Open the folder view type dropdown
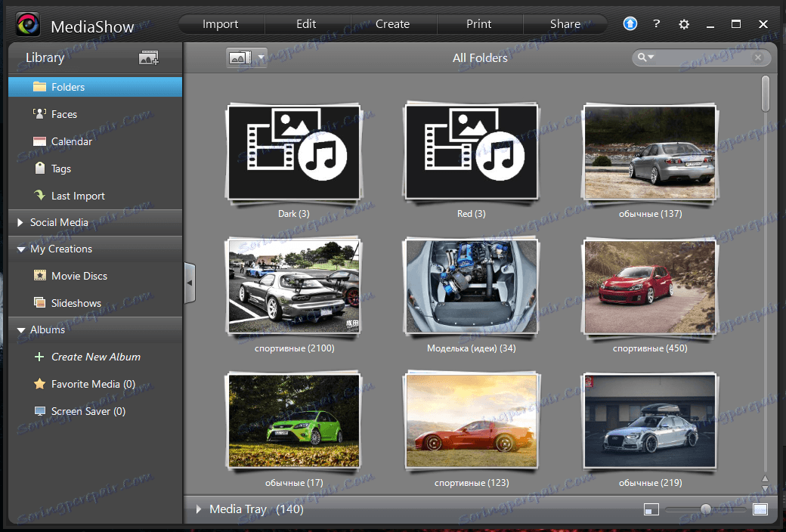This screenshot has height=532, width=786. coord(261,57)
